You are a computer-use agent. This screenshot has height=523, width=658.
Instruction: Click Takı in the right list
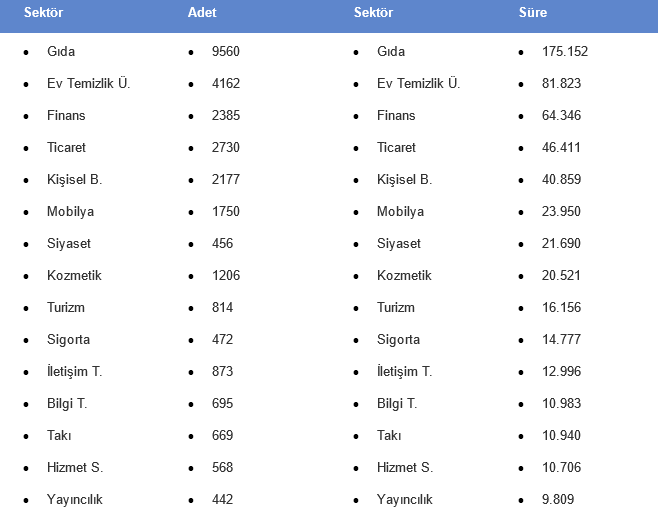(389, 435)
